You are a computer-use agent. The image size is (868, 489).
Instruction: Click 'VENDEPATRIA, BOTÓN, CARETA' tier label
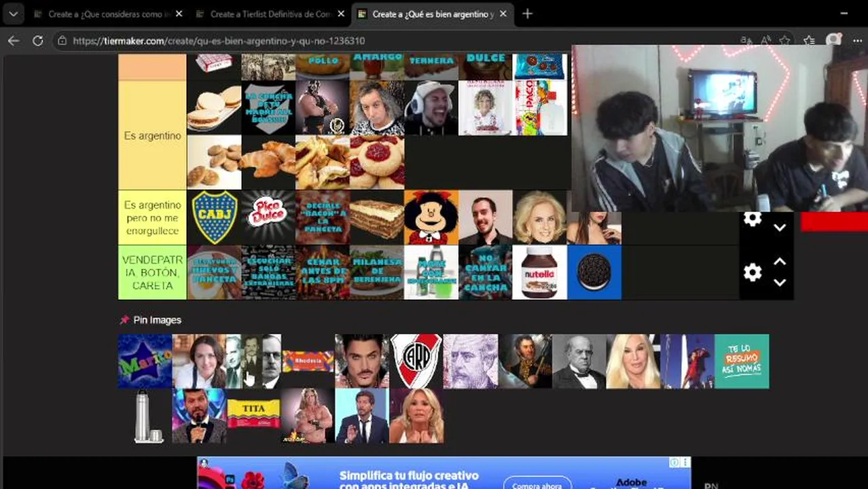[152, 272]
